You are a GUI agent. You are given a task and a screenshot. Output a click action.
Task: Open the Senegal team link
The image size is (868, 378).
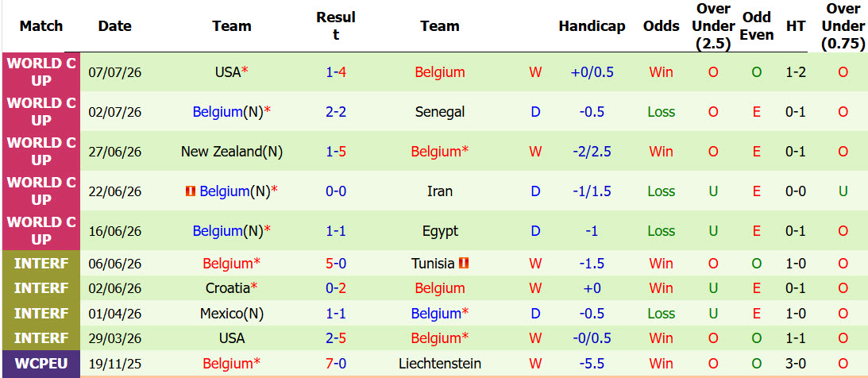pos(440,112)
